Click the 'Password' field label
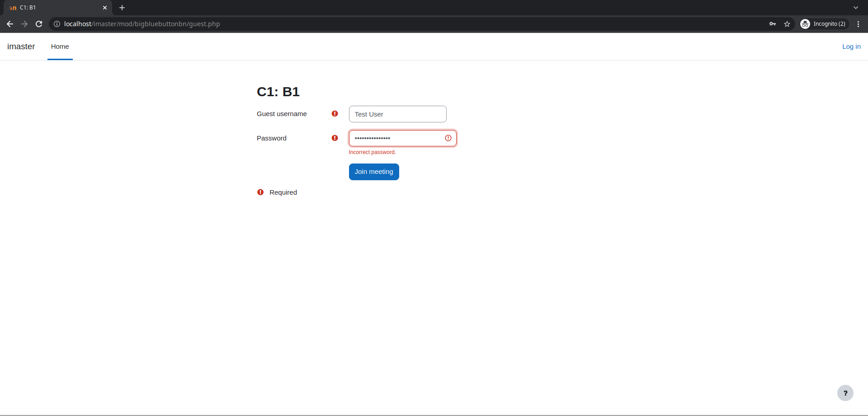868x416 pixels. 272,138
